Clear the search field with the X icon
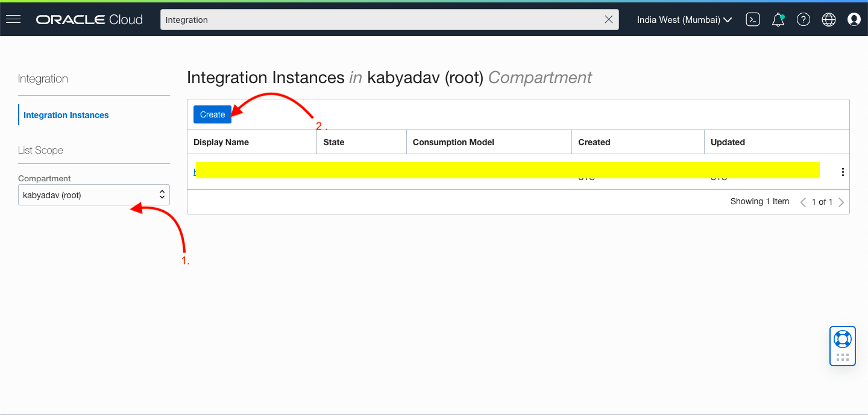This screenshot has width=868, height=415. 608,19
